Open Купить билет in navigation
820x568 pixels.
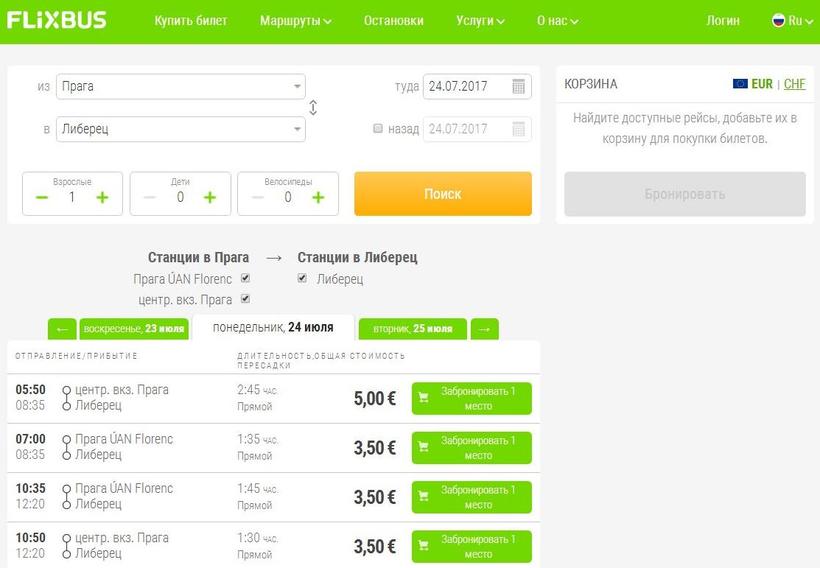pyautogui.click(x=191, y=21)
